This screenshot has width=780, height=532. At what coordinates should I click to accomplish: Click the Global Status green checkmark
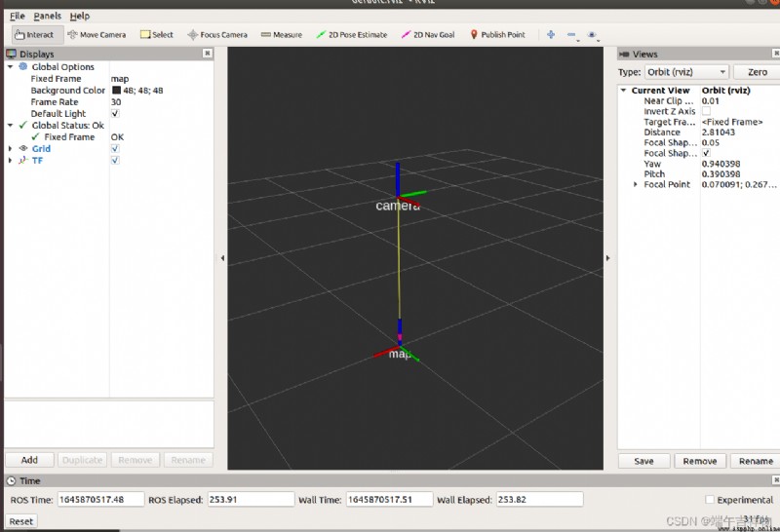click(x=22, y=125)
